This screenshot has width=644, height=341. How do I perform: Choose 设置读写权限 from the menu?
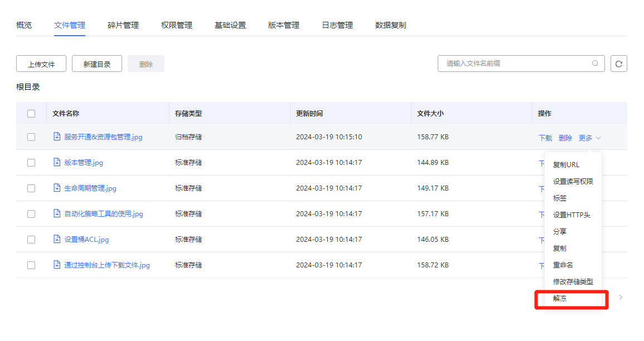pos(573,182)
